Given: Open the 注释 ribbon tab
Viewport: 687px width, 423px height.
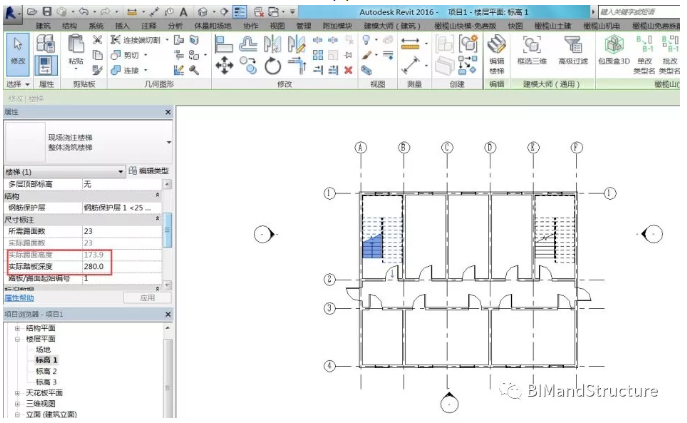Looking at the screenshot, I should [149, 26].
